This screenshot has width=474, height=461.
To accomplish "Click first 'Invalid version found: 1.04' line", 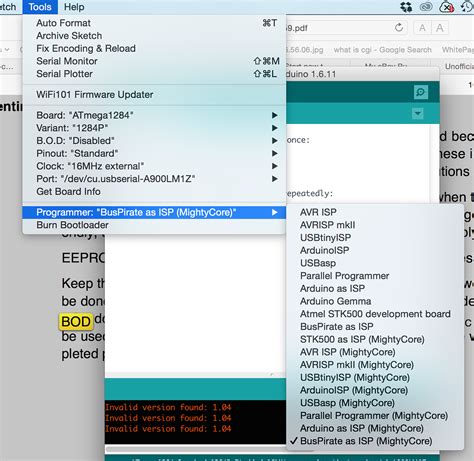I will (168, 407).
